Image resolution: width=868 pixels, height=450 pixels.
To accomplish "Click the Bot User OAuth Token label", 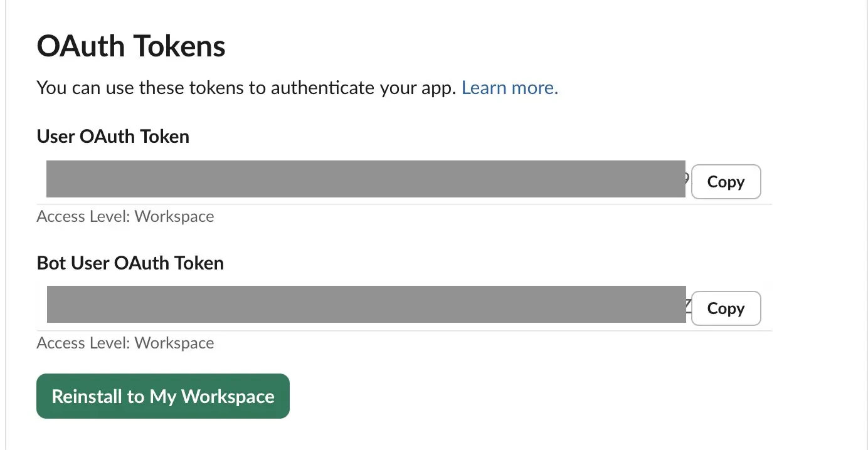I will (130, 263).
